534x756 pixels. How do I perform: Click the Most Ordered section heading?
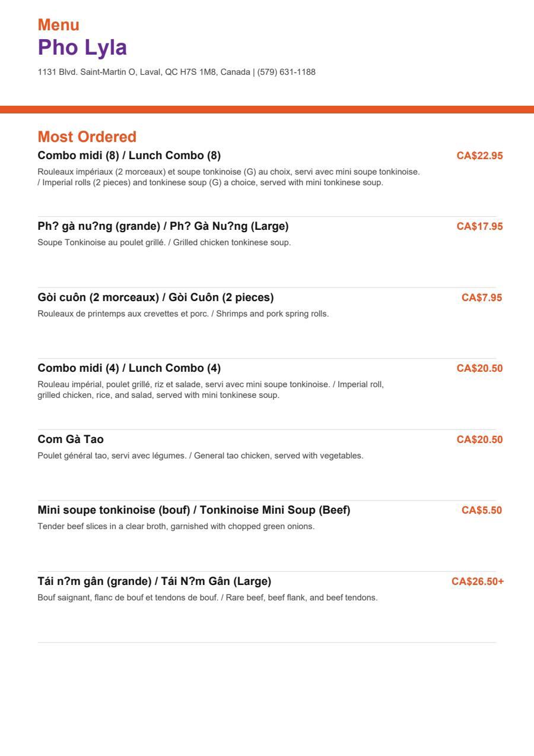tap(87, 137)
